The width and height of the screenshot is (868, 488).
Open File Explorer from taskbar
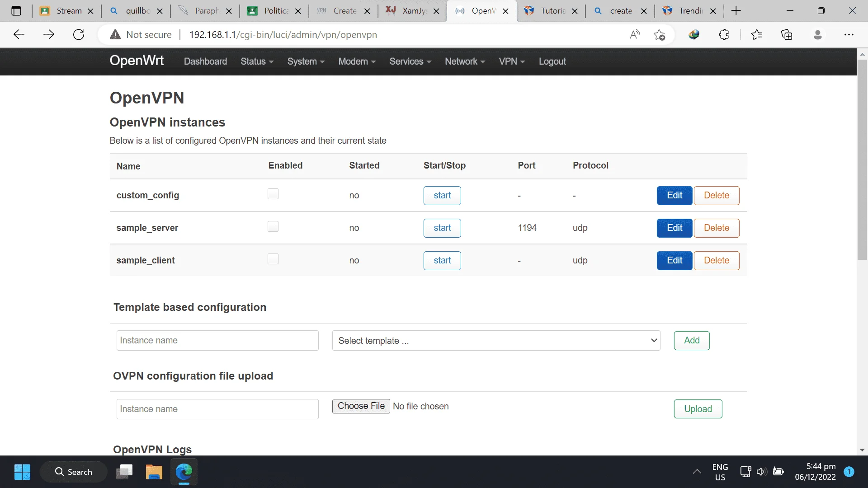pyautogui.click(x=154, y=472)
